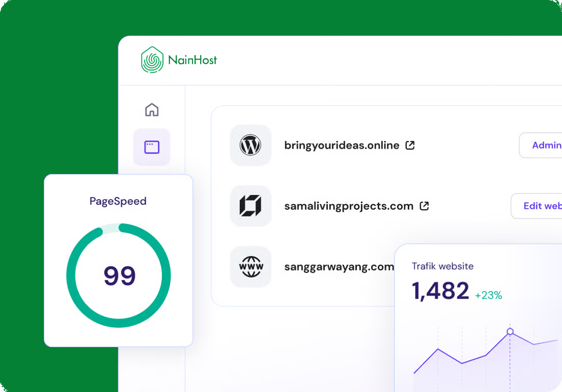Click the 99 PageSpeed score
This screenshot has height=392, width=562.
pyautogui.click(x=119, y=276)
